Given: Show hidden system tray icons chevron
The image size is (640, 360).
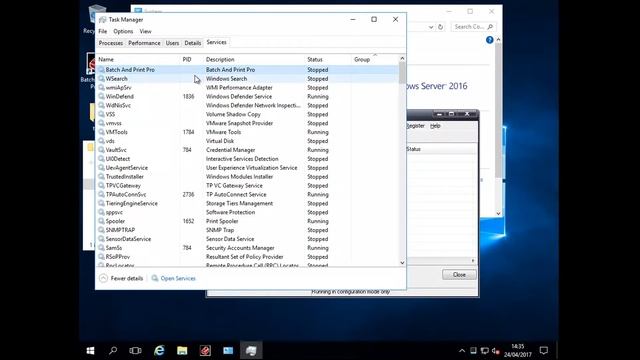Looking at the screenshot, I should pos(462,351).
